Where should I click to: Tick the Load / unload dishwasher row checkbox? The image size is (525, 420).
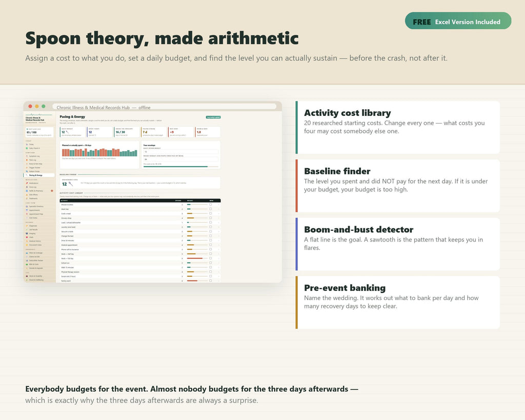[211, 223]
